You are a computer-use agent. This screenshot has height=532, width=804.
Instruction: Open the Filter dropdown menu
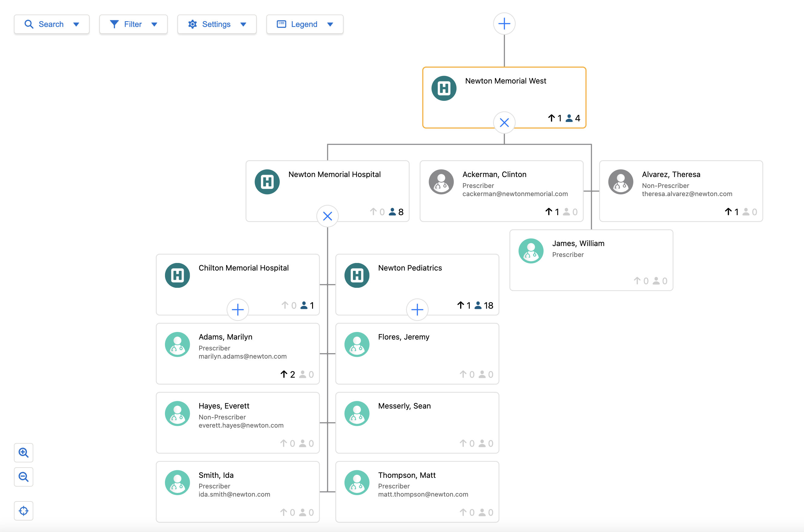[133, 24]
